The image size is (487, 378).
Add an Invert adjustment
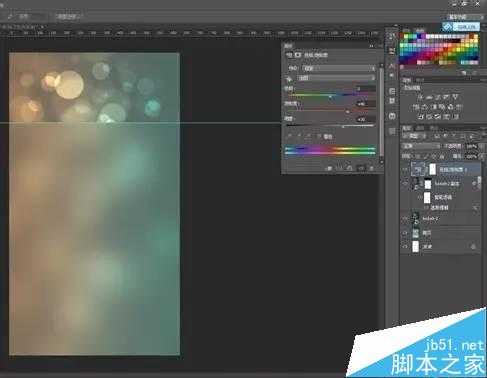(420, 117)
